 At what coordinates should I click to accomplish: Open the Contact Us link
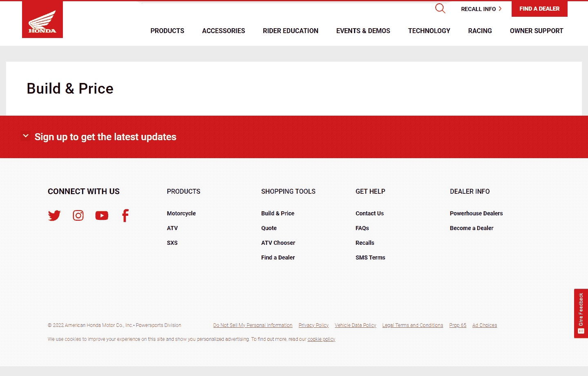click(370, 213)
